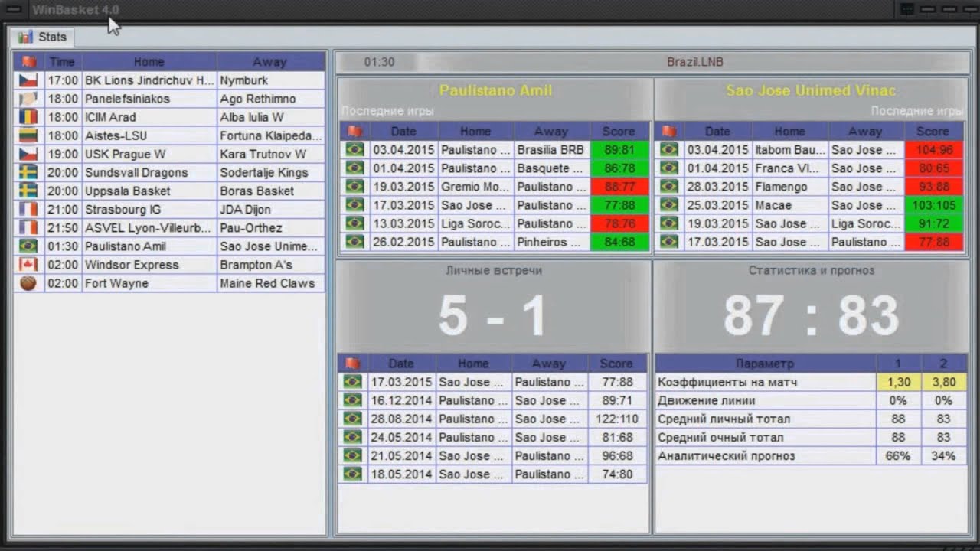Viewport: 980px width, 551px height.
Task: Select the JDA Dijon cell
Action: (270, 209)
